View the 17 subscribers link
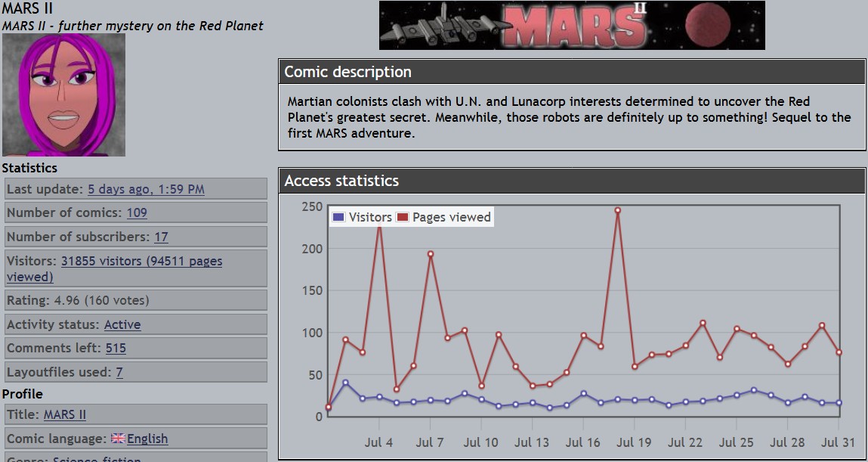This screenshot has width=868, height=462. click(x=161, y=237)
